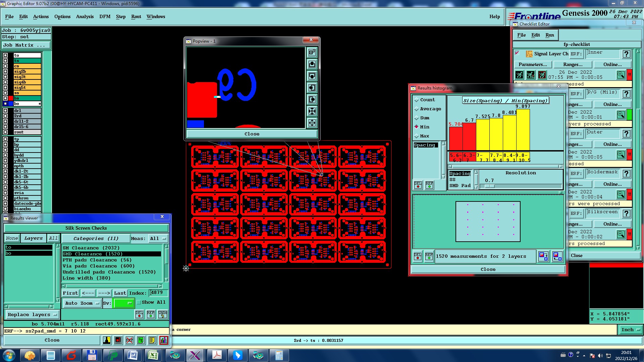Enable the Show All checkbox
The image size is (644, 362).
click(139, 302)
